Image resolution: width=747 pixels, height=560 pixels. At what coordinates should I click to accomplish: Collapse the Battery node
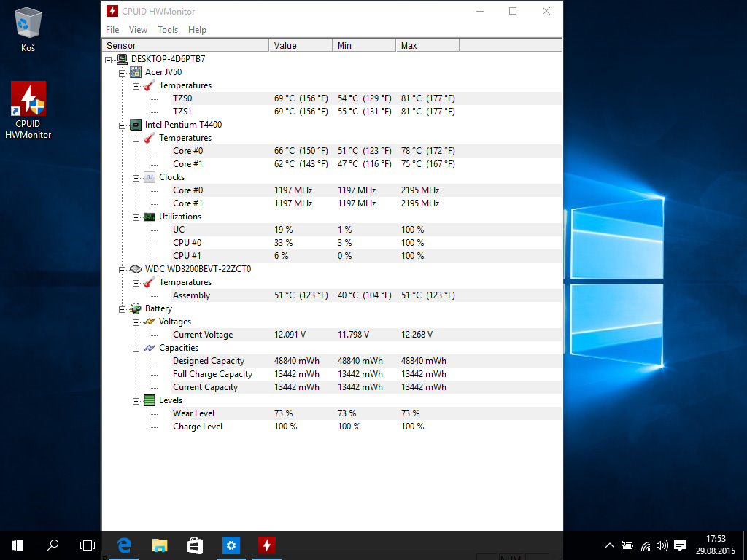(x=123, y=309)
